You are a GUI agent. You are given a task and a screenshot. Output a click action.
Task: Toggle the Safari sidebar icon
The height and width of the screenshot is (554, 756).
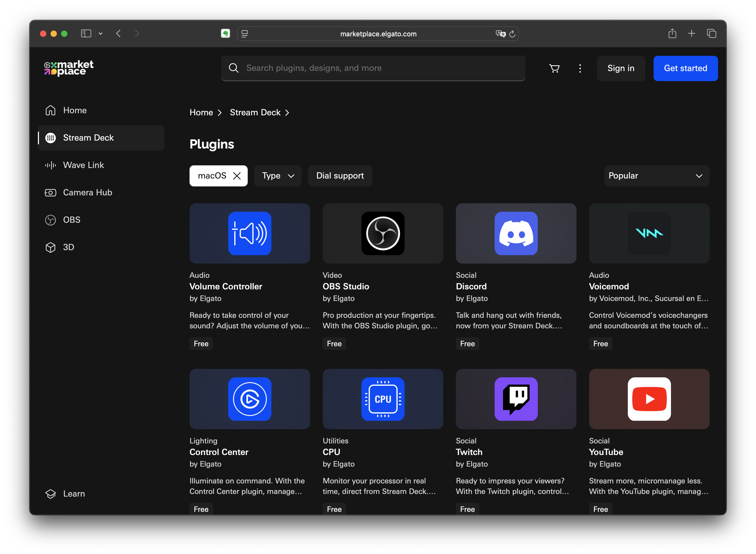(86, 33)
